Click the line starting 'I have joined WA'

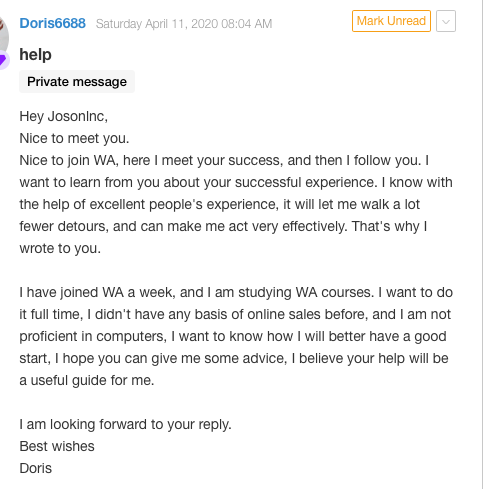236,293
